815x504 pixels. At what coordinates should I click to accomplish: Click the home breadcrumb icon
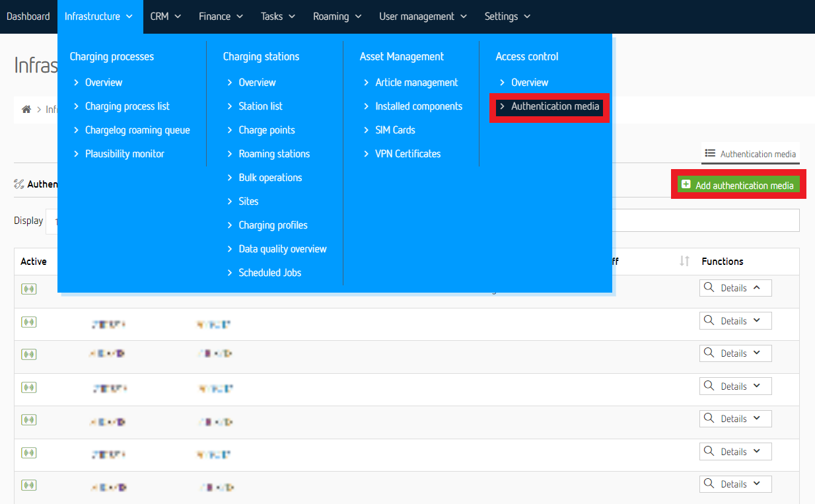[x=26, y=110]
